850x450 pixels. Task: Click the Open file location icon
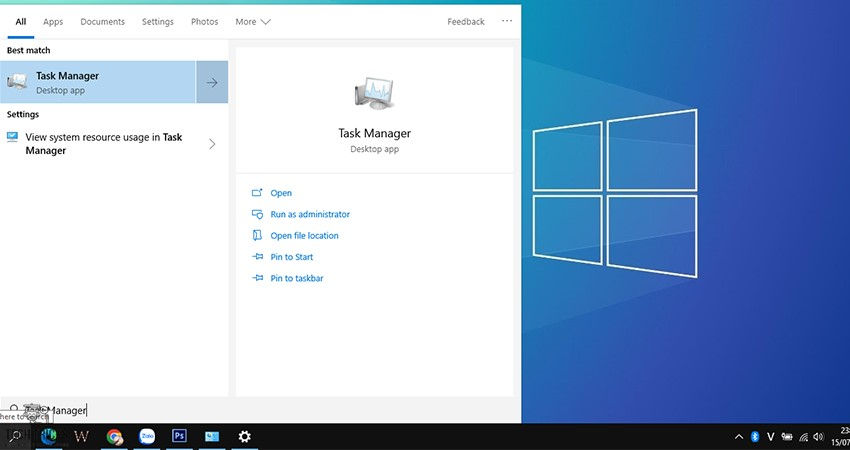tap(257, 235)
